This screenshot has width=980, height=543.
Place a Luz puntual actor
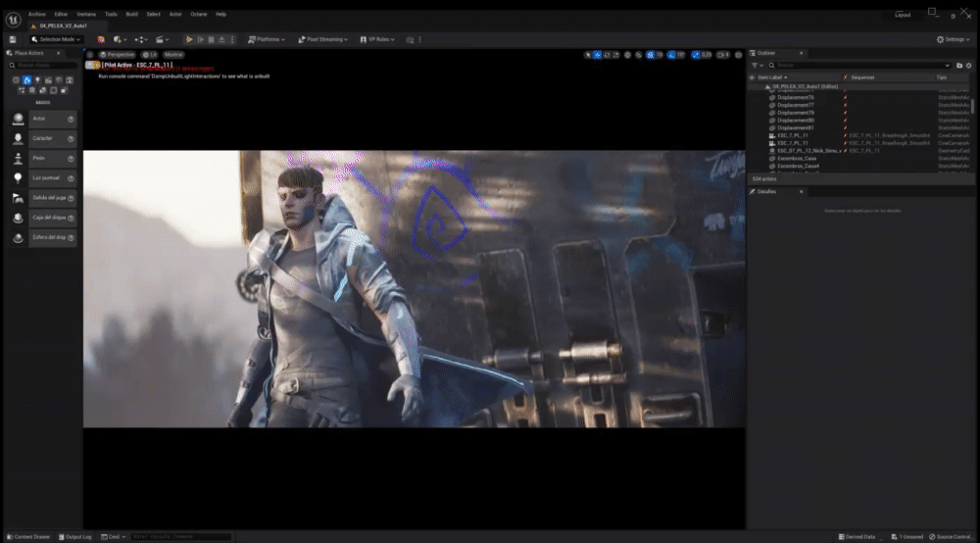point(42,178)
